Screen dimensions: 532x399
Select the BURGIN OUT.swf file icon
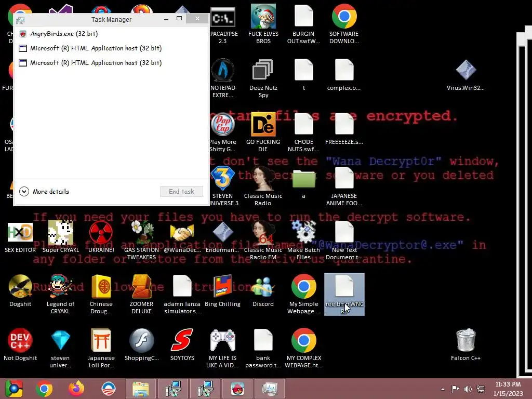(x=303, y=24)
